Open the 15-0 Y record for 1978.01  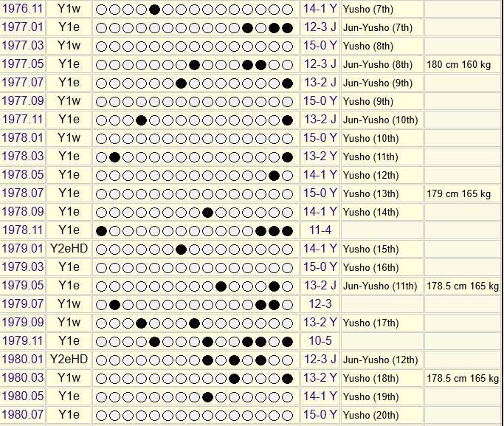[x=320, y=137]
